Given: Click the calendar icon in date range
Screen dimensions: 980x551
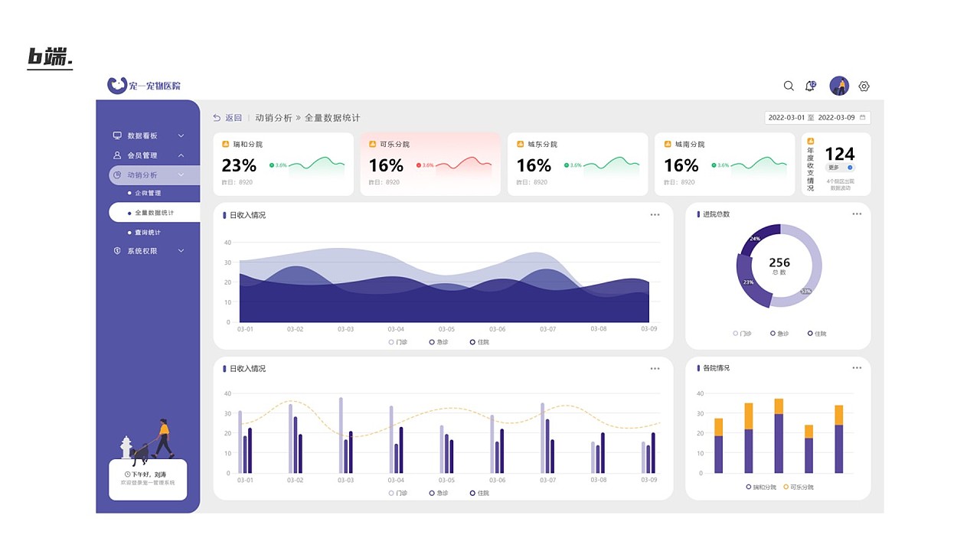Looking at the screenshot, I should 863,118.
